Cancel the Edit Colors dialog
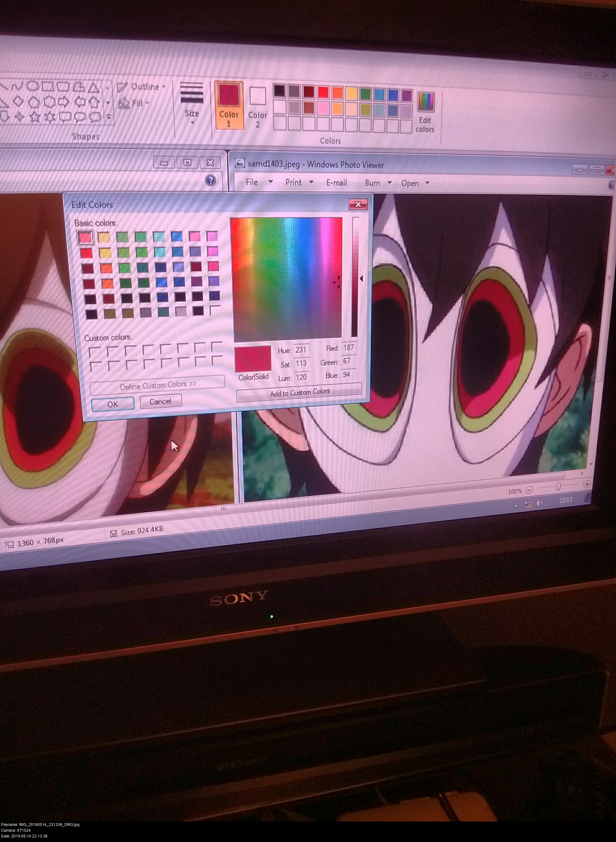The height and width of the screenshot is (842, 616). (x=160, y=401)
